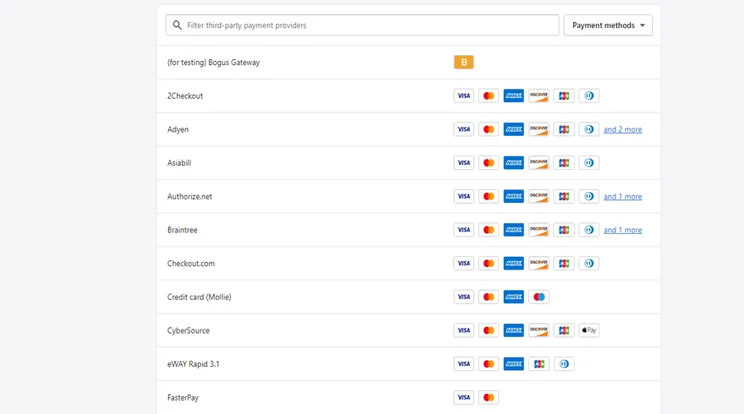The width and height of the screenshot is (744, 414).
Task: Open the Payment methods dropdown
Action: (x=608, y=25)
